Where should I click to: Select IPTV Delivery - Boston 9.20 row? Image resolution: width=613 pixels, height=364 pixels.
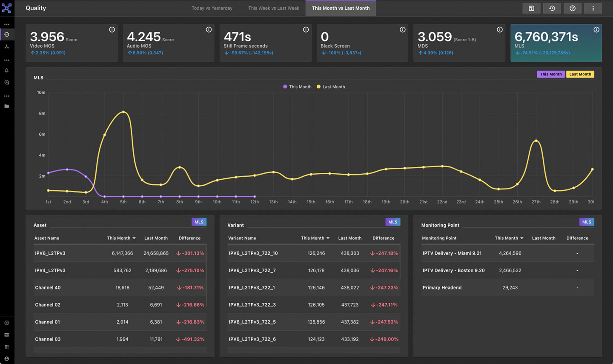(508, 270)
